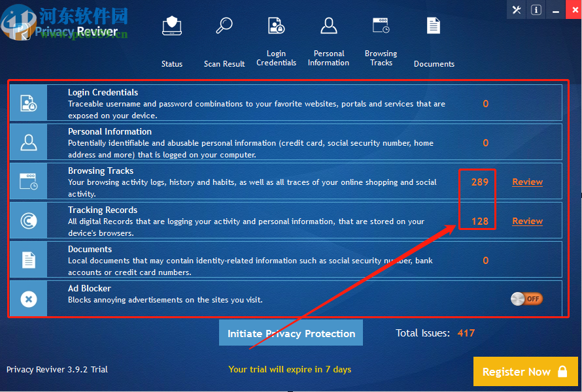Click the Login Credentials count 0
This screenshot has width=582, height=392.
point(485,104)
